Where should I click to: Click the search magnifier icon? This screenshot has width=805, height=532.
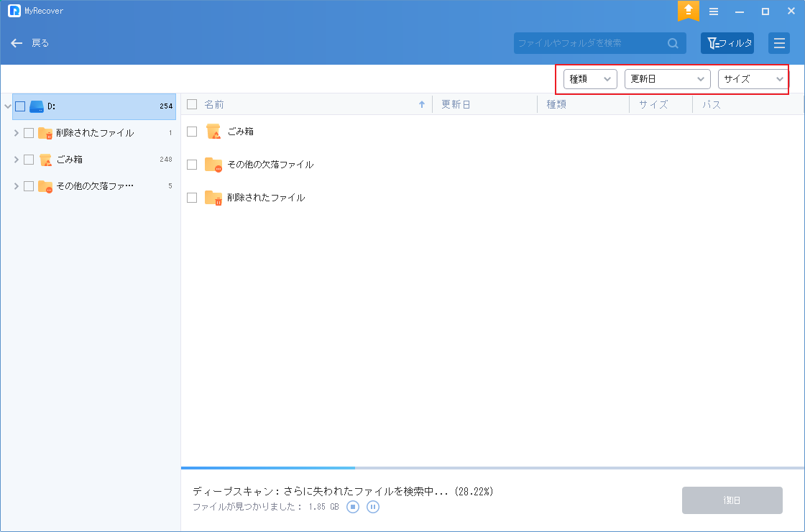(673, 44)
